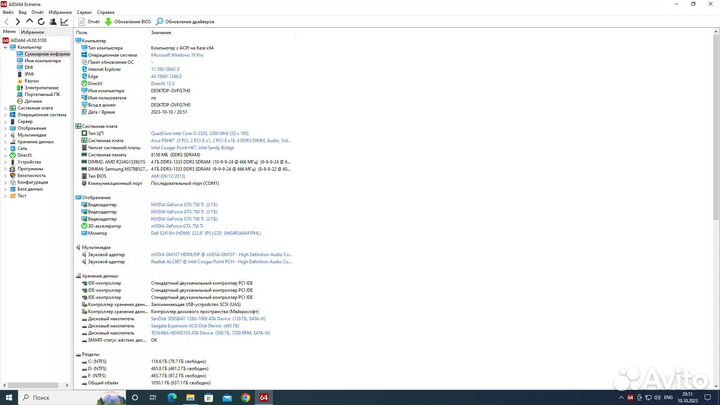Open the Разгон tree item

click(31, 81)
